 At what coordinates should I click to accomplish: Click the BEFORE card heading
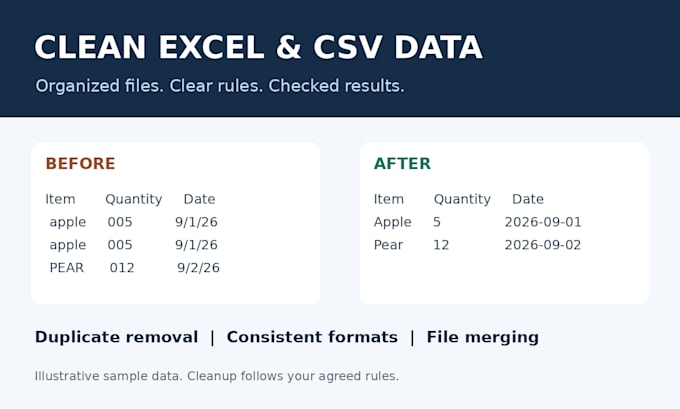pos(80,164)
